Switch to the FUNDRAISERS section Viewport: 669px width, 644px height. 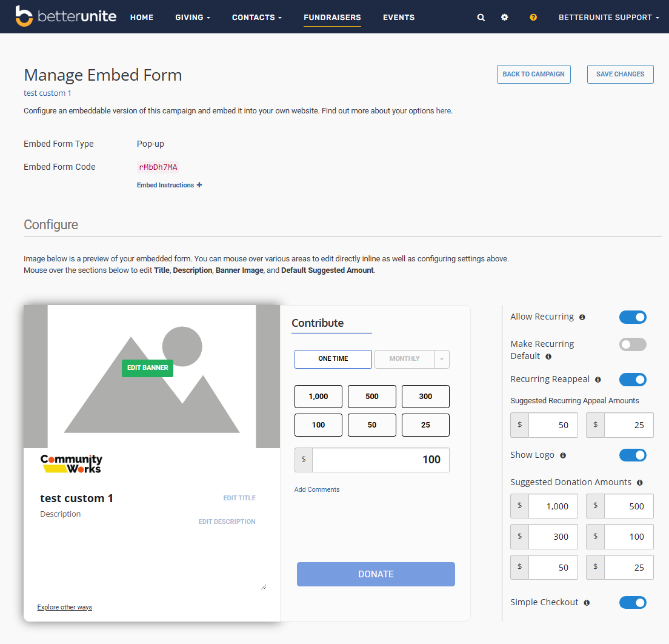[332, 17]
